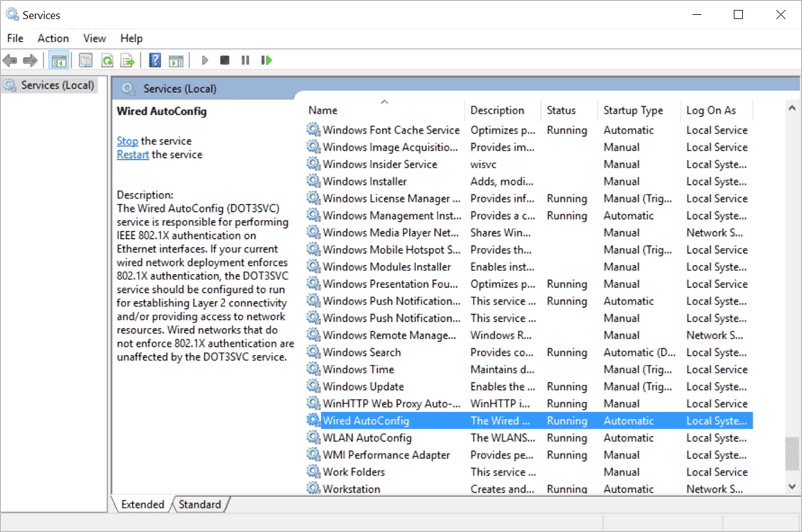Viewport: 802px width, 532px height.
Task: Click Automatic (D... startup type of Windows Search
Action: 639,352
